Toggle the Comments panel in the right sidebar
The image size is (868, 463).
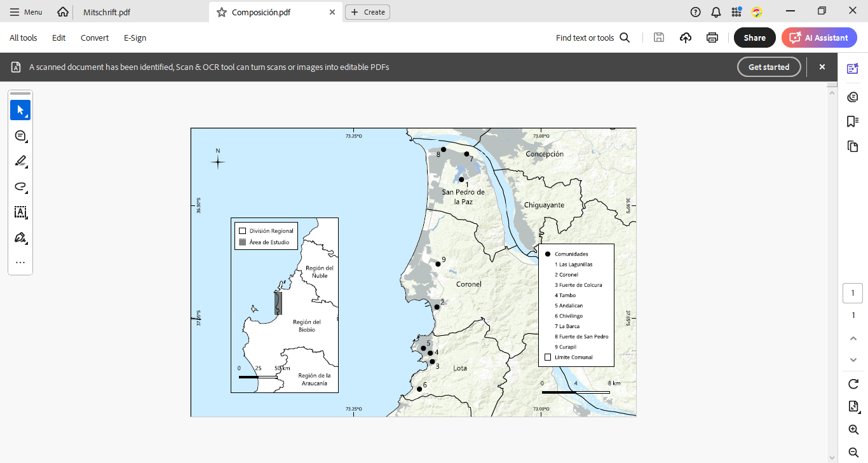coord(852,96)
